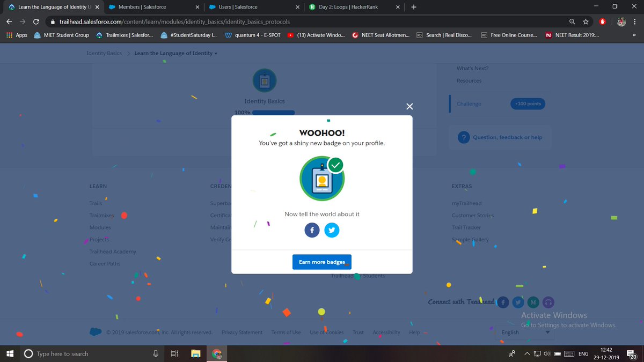644x362 pixels.
Task: Click the browser back arrow
Action: click(x=9, y=22)
